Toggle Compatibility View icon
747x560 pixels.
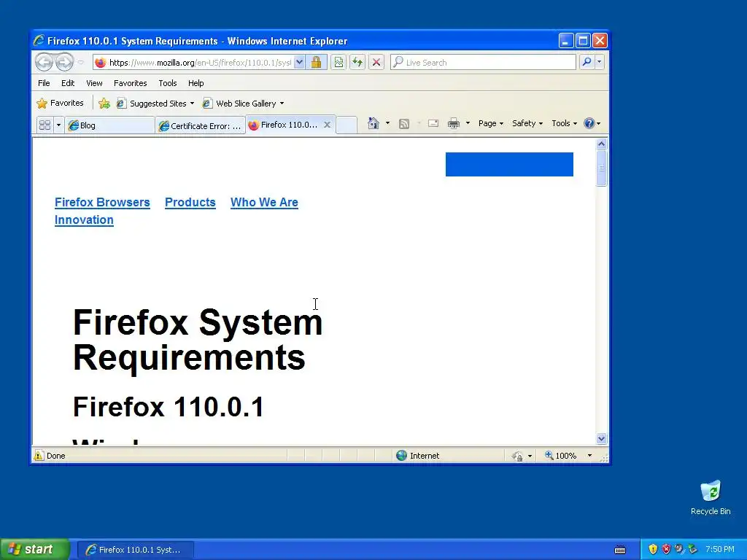(338, 63)
